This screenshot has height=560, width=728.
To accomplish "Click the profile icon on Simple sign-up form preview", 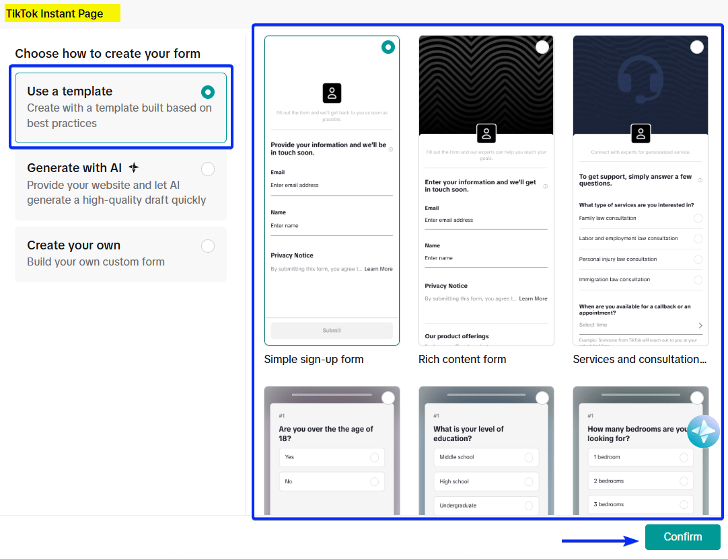I will (x=332, y=94).
